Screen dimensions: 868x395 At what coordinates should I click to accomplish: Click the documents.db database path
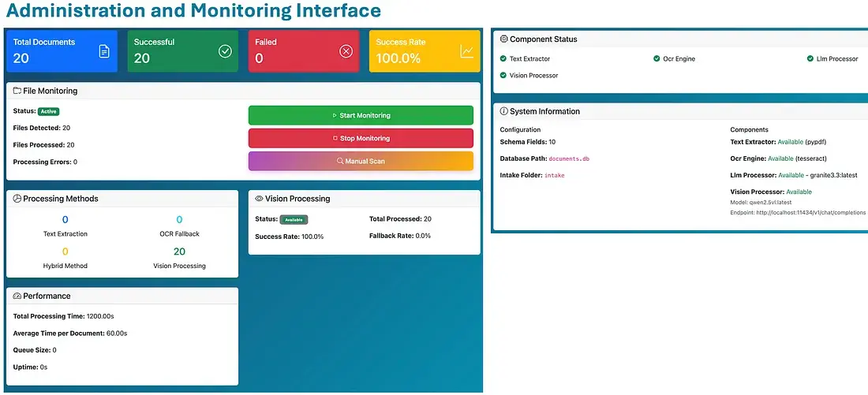pos(569,158)
